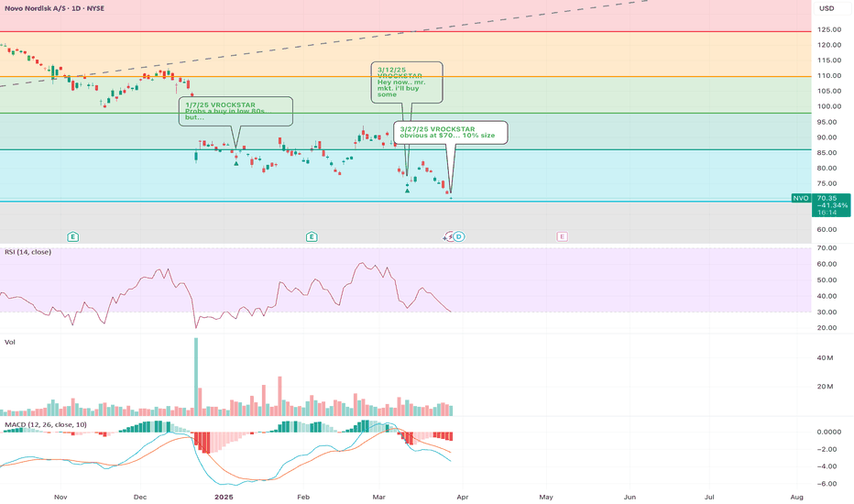This screenshot has width=854, height=504.
Task: Click the tallest volume bar in late December
Action: pos(196,377)
